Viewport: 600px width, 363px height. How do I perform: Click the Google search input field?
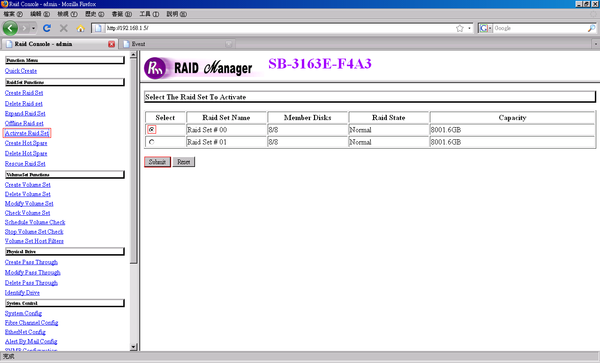[540, 28]
